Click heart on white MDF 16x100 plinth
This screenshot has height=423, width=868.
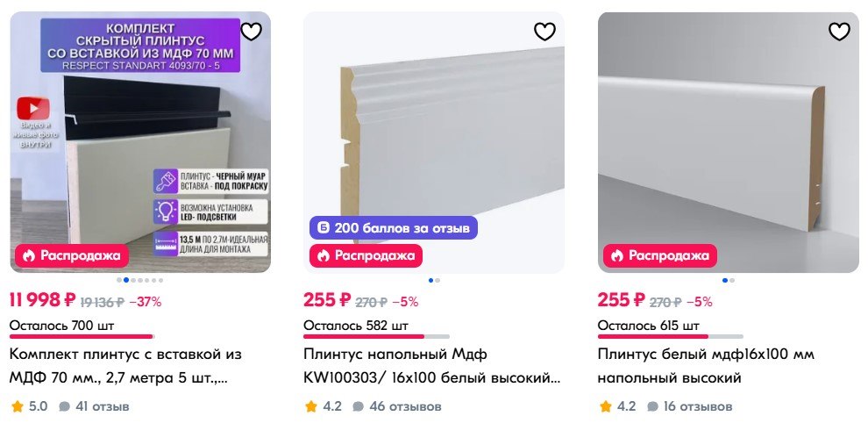[839, 32]
